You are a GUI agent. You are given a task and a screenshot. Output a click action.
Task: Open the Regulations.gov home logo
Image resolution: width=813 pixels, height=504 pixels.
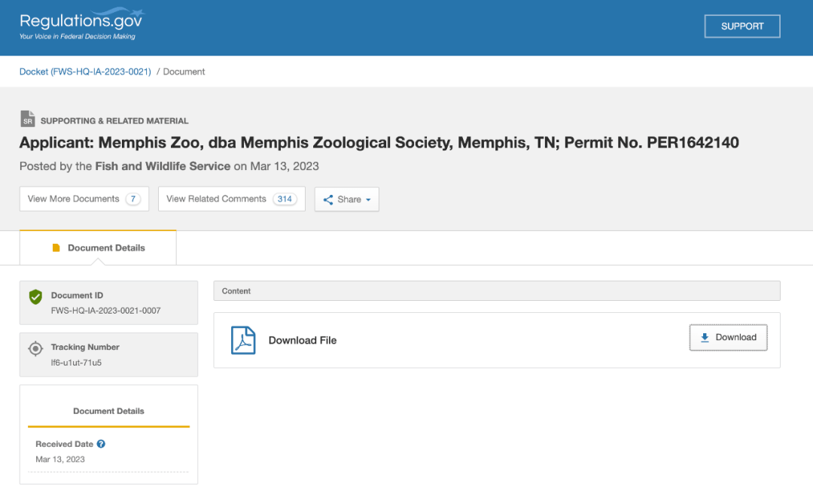click(x=82, y=24)
